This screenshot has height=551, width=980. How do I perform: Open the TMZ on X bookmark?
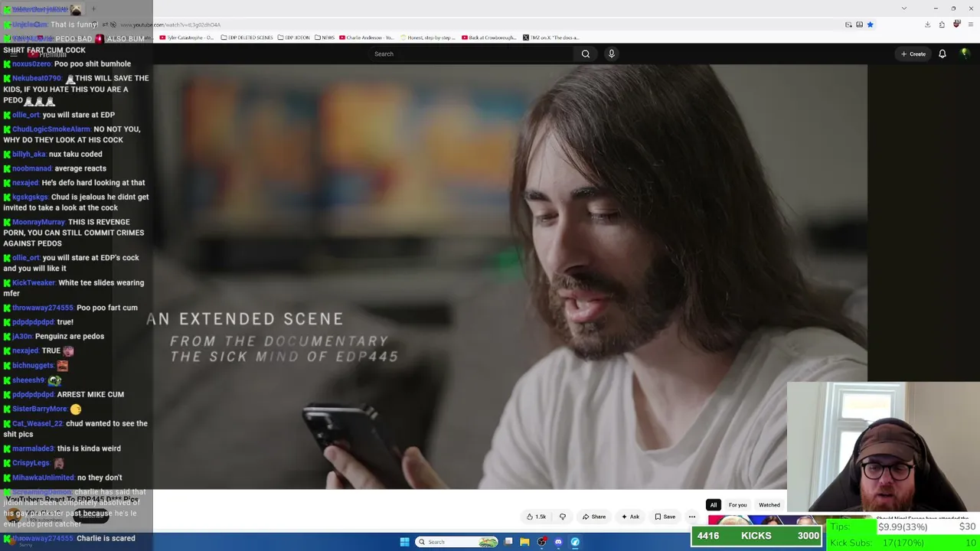coord(551,37)
